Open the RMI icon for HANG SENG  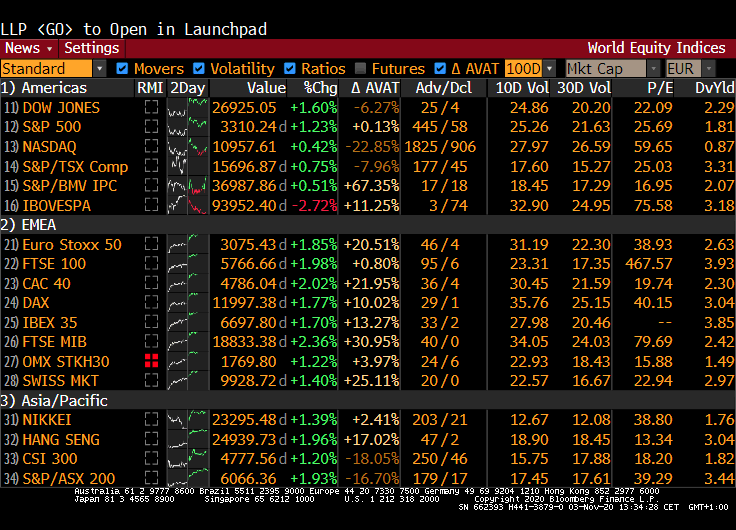click(x=151, y=439)
